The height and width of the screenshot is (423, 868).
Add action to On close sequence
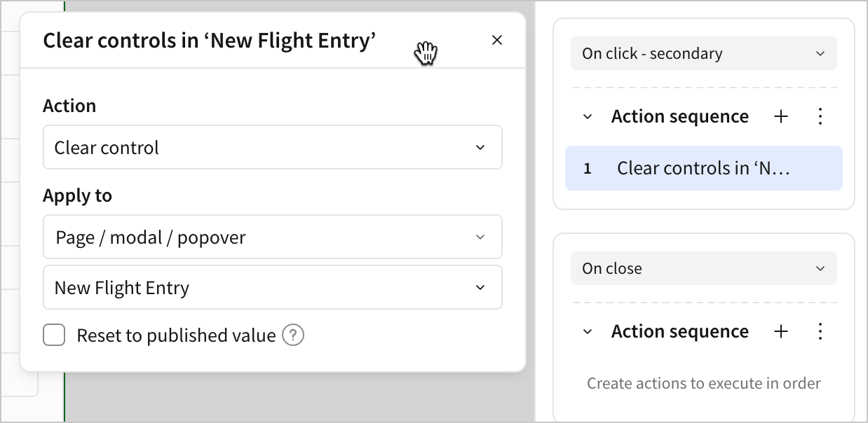point(780,332)
